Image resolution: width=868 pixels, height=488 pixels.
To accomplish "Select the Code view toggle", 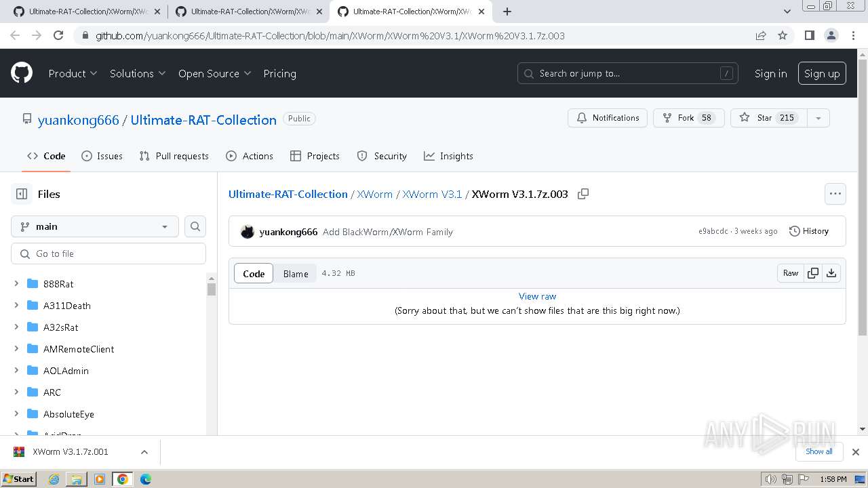I will [254, 274].
